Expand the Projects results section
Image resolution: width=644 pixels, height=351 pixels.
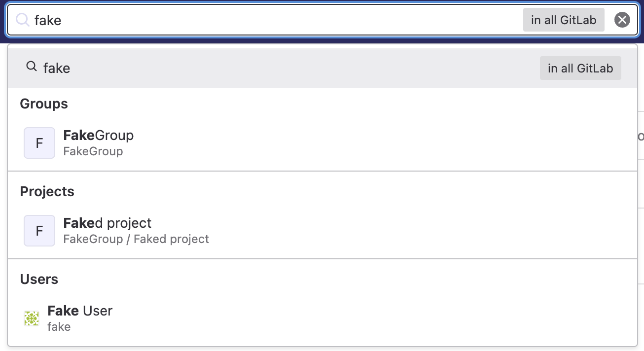[x=47, y=192]
